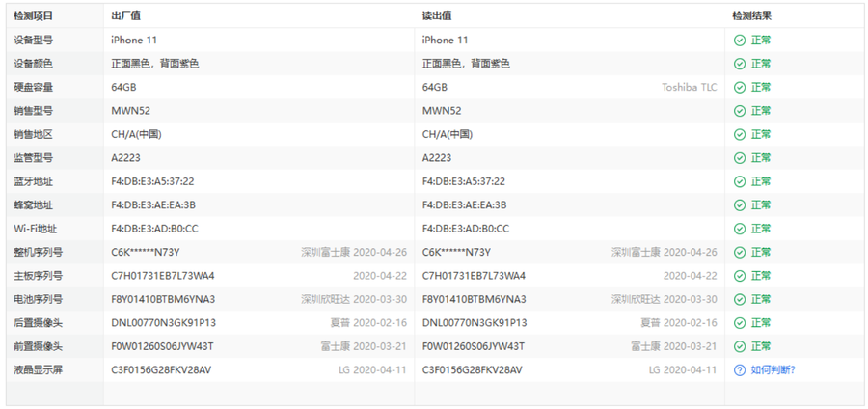Screen dimensions: 868x409
Task: Click read cellular address F4:DB:E3:AE:EA:3B
Action: [465, 204]
